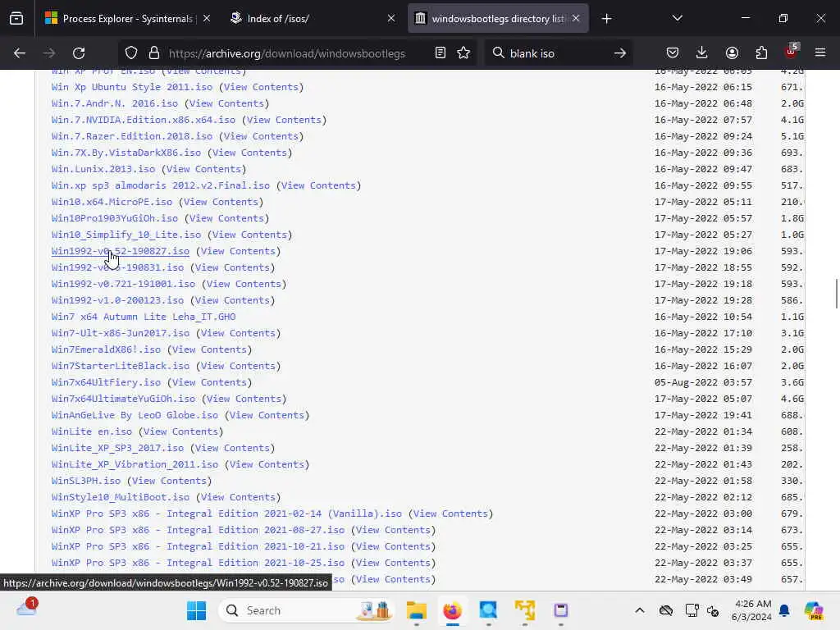Open uBlock Origin extension icon
The image size is (840, 630).
791,52
